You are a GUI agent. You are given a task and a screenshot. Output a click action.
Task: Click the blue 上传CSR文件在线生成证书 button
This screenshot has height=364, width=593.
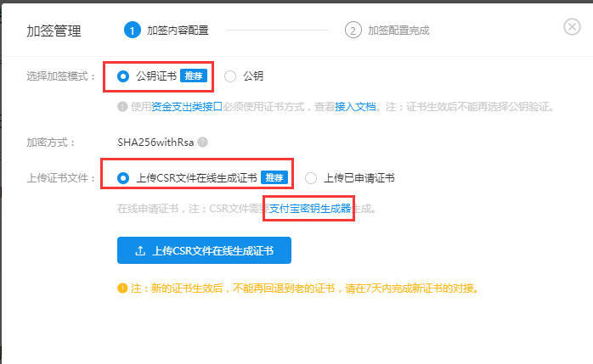(x=204, y=250)
